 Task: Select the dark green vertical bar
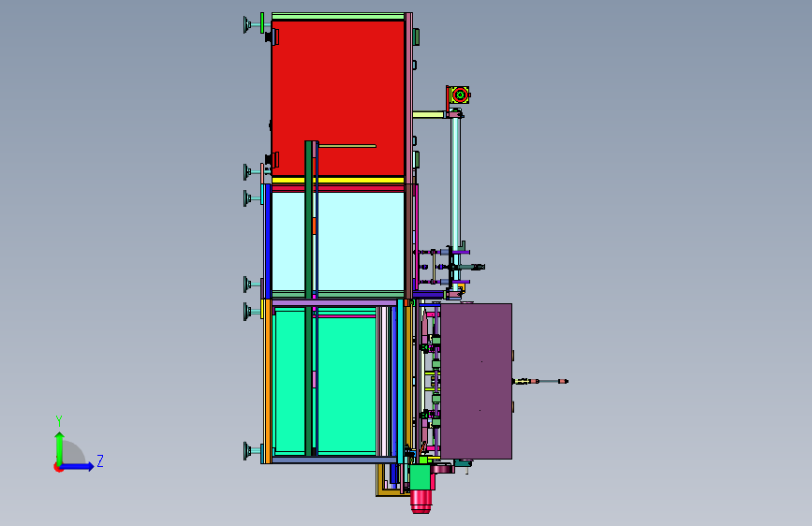pos(309,298)
